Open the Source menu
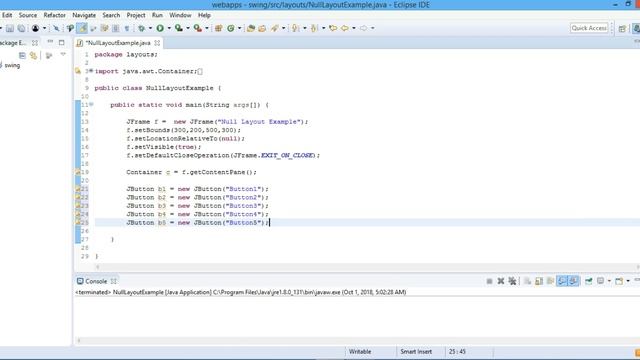 [x=28, y=15]
